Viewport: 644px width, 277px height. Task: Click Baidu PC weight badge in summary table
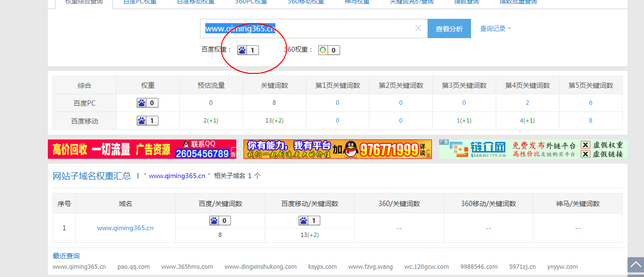pos(147,103)
